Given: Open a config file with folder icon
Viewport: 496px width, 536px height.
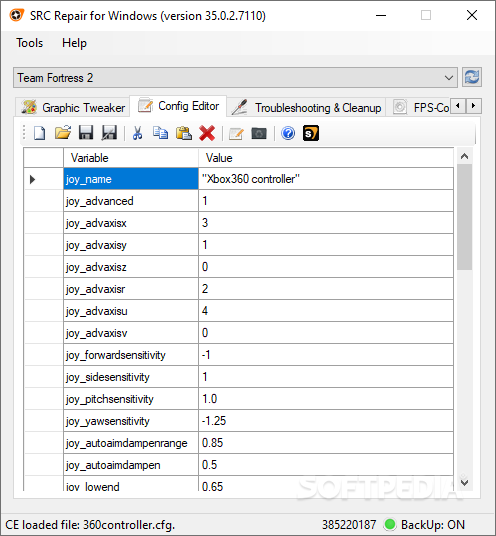Looking at the screenshot, I should tap(63, 133).
